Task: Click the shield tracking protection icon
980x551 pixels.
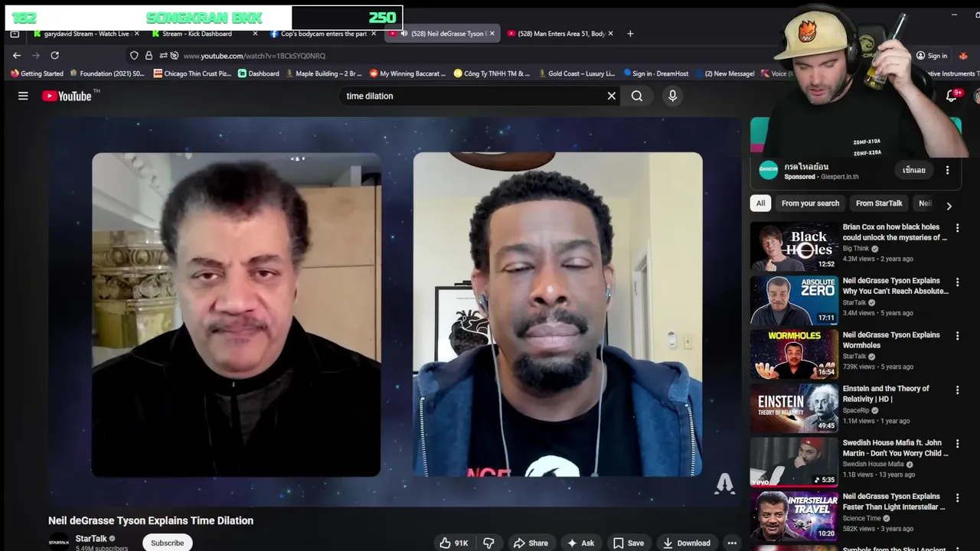Action: point(134,56)
